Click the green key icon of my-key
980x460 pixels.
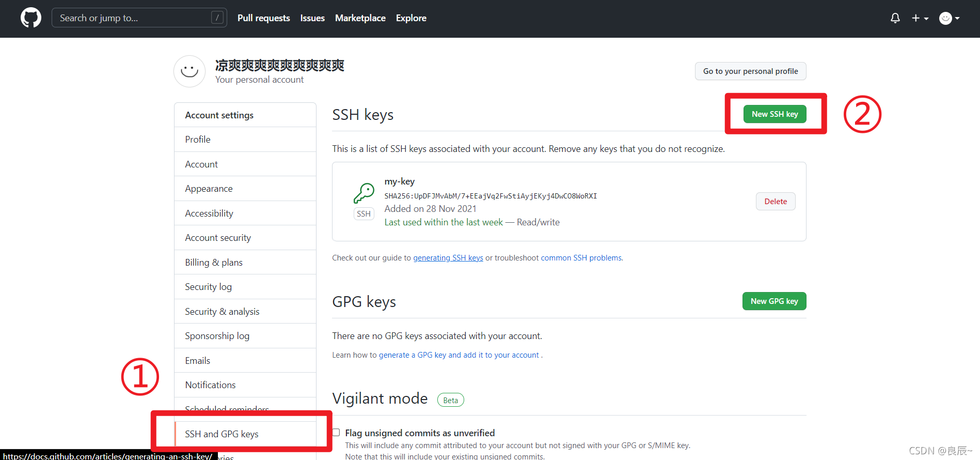point(364,193)
